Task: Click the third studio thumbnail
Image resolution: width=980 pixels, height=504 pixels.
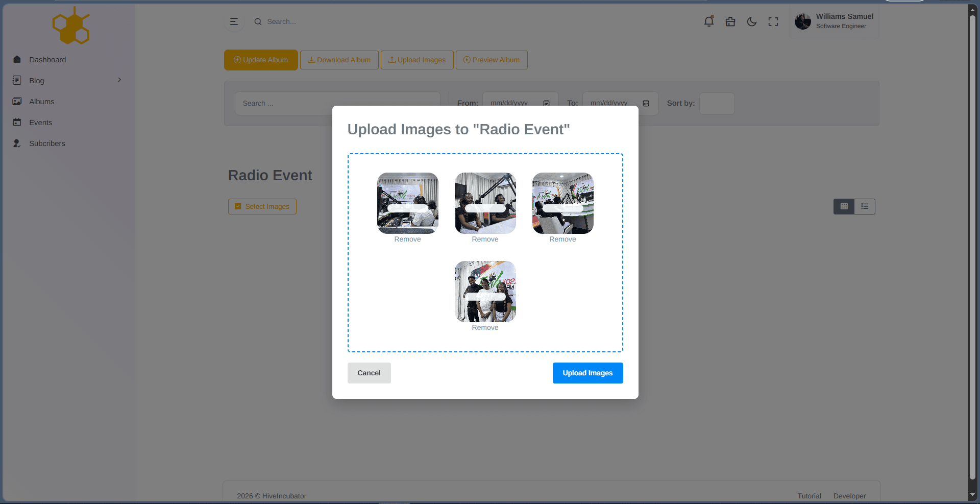Action: tap(563, 203)
